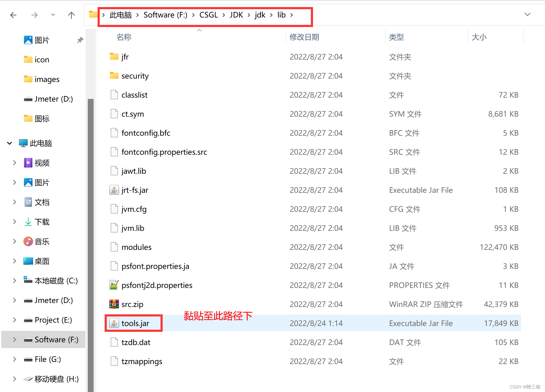Image resolution: width=545 pixels, height=392 pixels.
Task: Click CSGL in the address breadcrumb
Action: tap(209, 15)
